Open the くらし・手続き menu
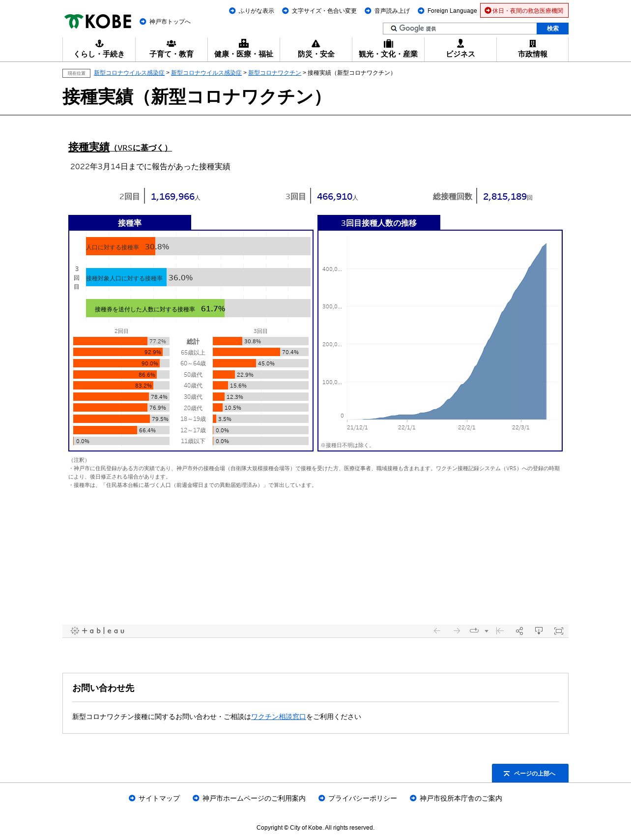This screenshot has width=631, height=840. coord(99,49)
